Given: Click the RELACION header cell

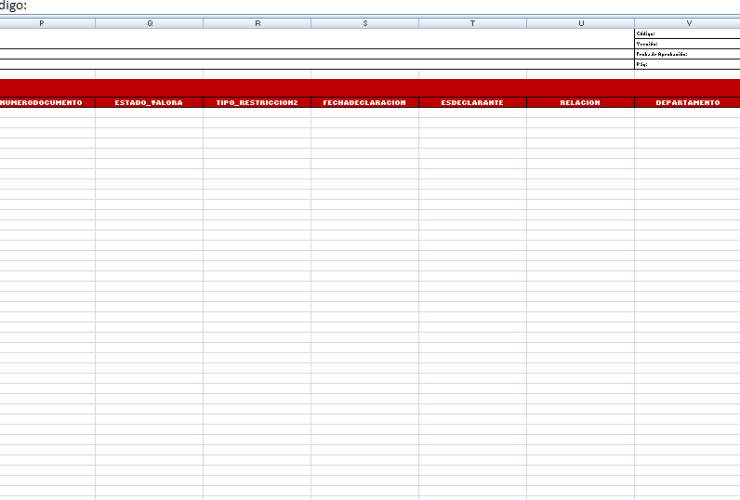Looking at the screenshot, I should [x=580, y=102].
